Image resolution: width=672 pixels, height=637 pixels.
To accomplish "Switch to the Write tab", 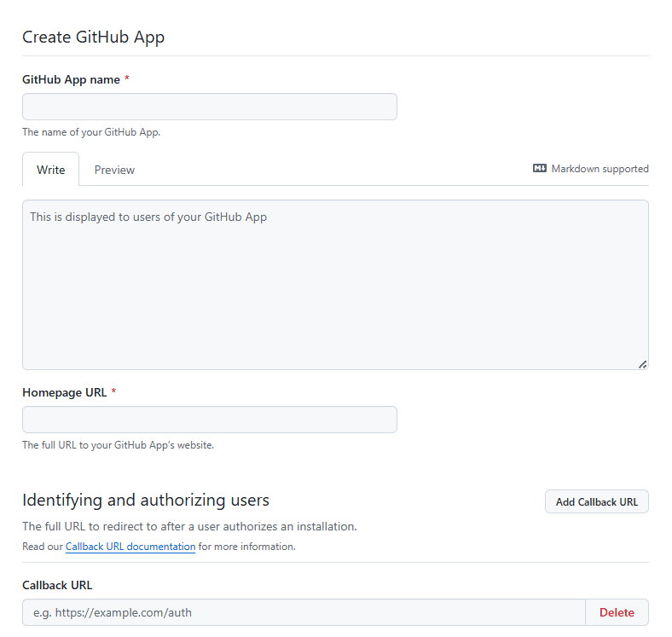I will tap(50, 170).
